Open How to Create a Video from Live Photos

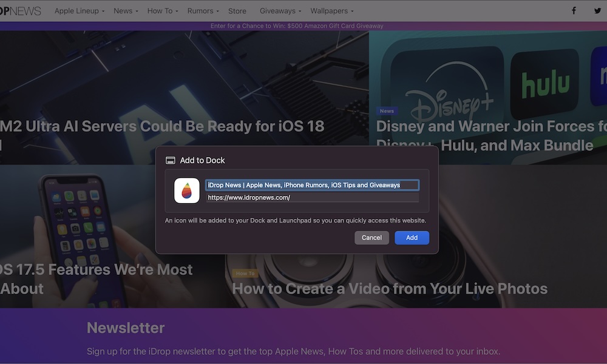(390, 289)
